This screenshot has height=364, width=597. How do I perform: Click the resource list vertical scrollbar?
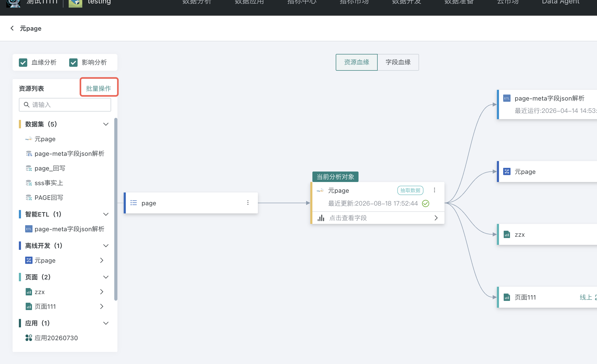116,209
